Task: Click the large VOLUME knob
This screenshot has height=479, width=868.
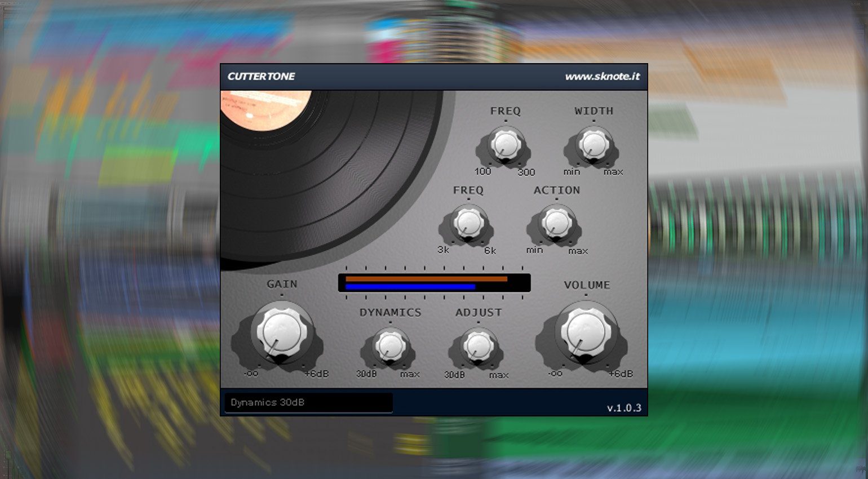Action: pyautogui.click(x=586, y=331)
